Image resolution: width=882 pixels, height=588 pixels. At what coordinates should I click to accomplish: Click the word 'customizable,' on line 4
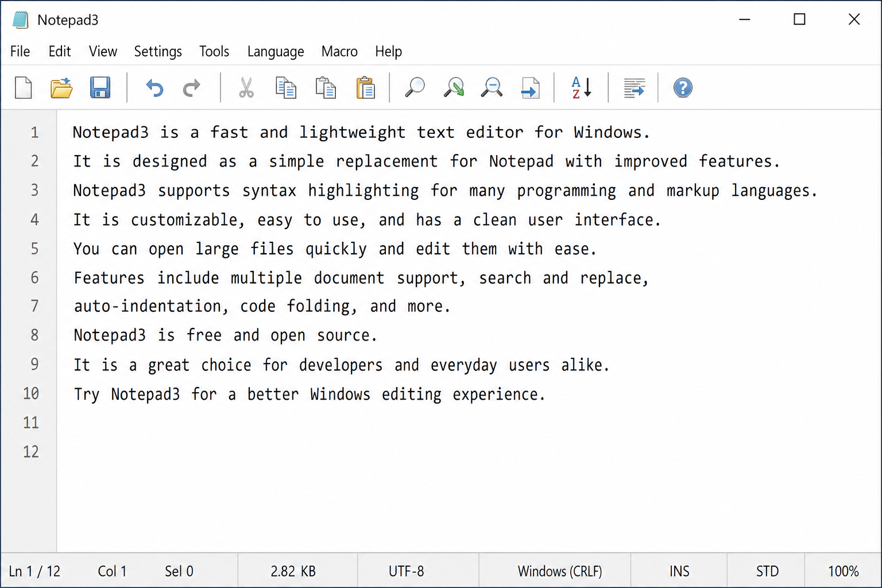pos(188,220)
